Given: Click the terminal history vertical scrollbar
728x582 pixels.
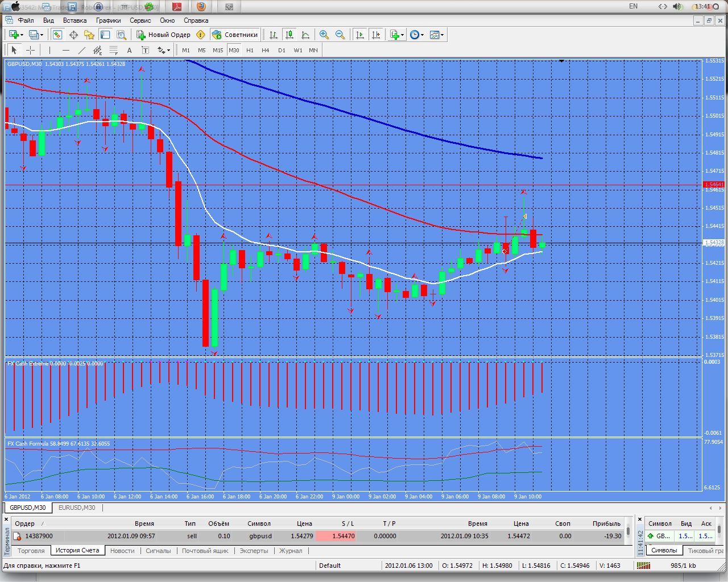Looking at the screenshot, I should point(628,531).
